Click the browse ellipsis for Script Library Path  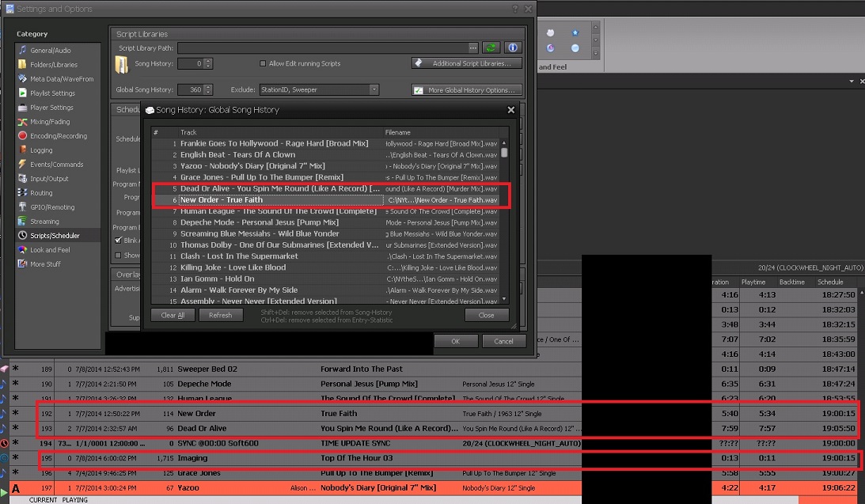click(472, 48)
